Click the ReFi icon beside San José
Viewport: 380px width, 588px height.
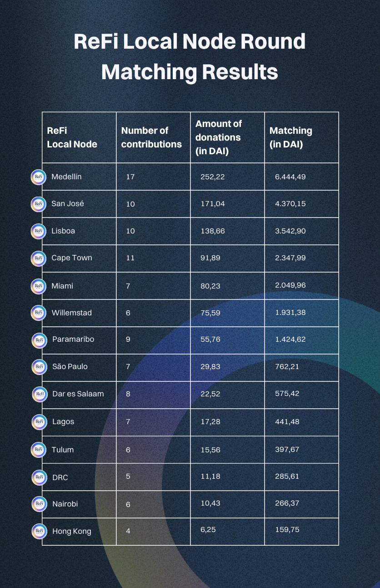tap(39, 204)
